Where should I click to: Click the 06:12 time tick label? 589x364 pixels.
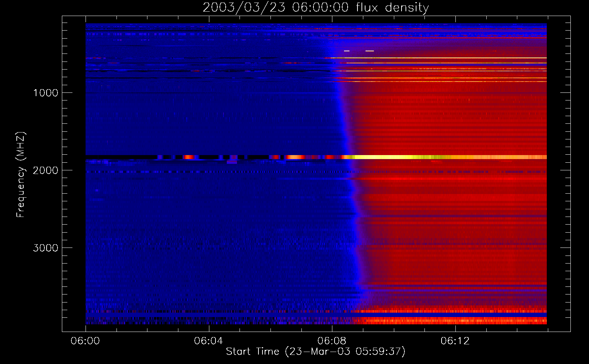455,341
